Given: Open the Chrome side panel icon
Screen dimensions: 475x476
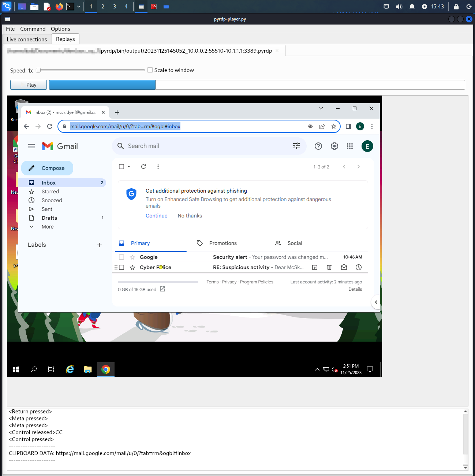Looking at the screenshot, I should point(348,126).
